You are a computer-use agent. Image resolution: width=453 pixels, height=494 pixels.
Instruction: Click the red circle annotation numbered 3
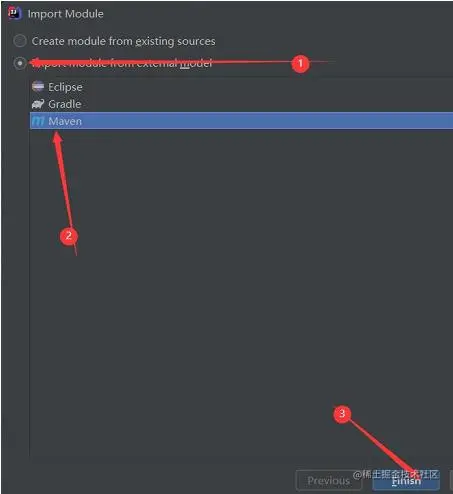[x=342, y=414]
